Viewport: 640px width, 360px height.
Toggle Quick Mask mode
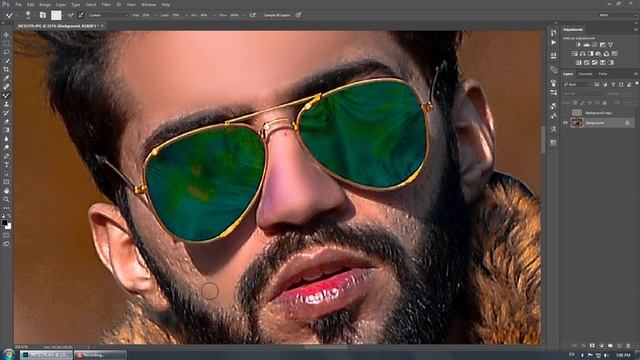[x=6, y=235]
